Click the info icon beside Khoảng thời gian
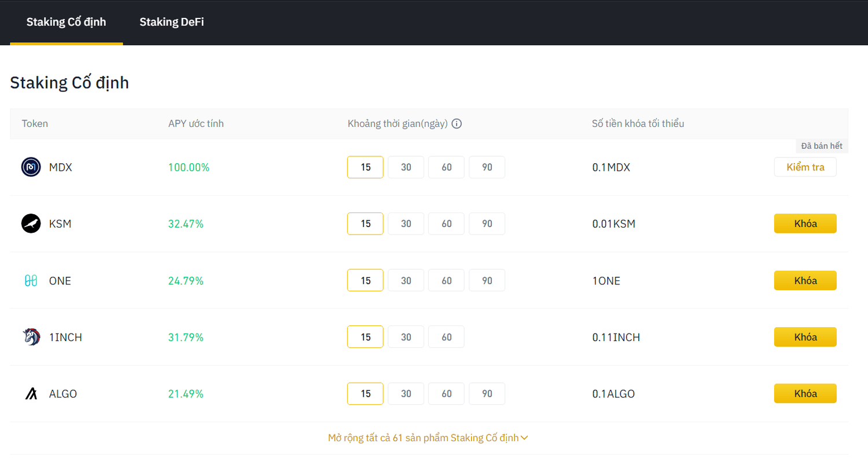 (457, 123)
